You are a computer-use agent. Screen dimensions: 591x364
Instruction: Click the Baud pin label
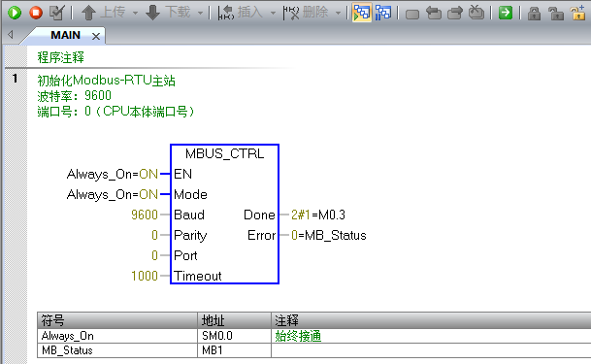[x=189, y=215]
